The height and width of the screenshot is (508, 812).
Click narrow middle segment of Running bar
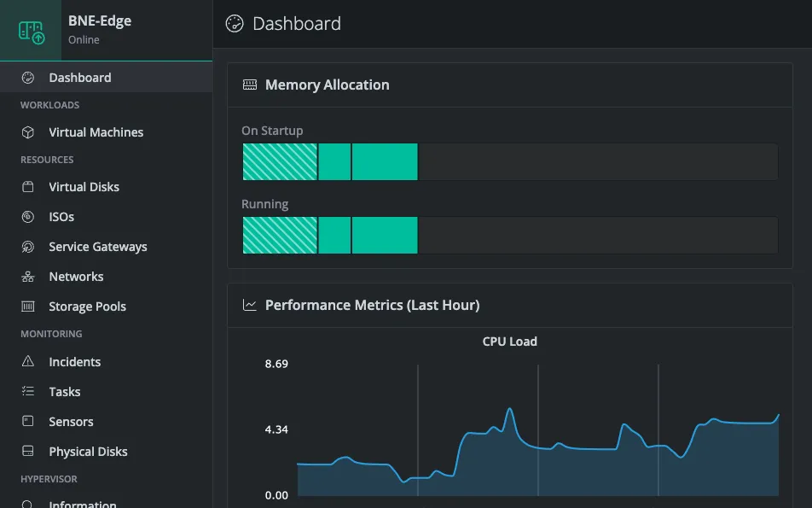[x=334, y=236]
